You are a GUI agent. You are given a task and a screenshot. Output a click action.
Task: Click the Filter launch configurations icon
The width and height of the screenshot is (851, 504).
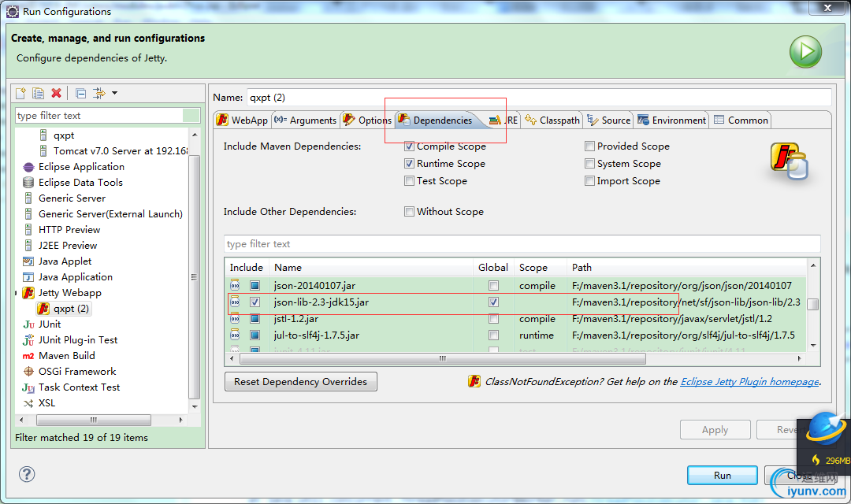(x=99, y=93)
